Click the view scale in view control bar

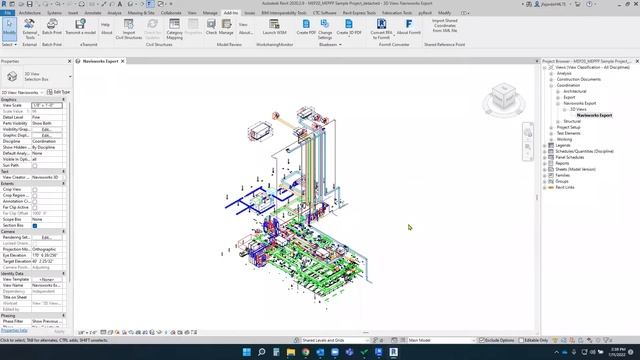[87, 333]
